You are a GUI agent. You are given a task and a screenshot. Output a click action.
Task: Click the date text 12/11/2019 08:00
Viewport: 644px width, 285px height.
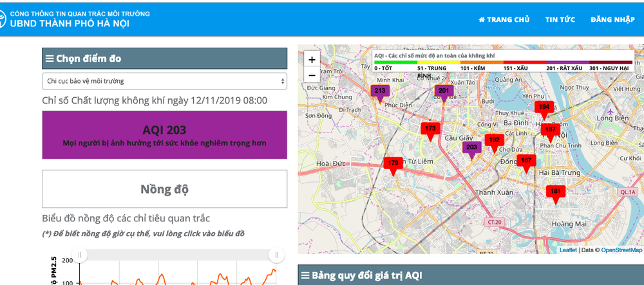click(229, 100)
